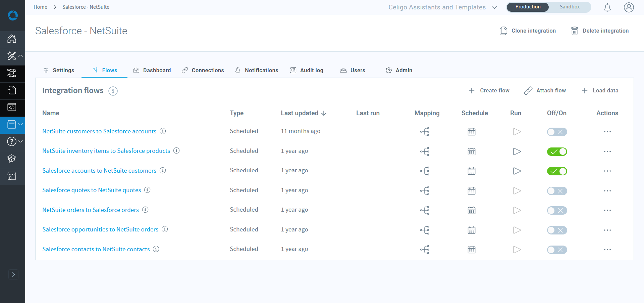Click Integration flows info icon
The image size is (644, 303).
tap(113, 91)
